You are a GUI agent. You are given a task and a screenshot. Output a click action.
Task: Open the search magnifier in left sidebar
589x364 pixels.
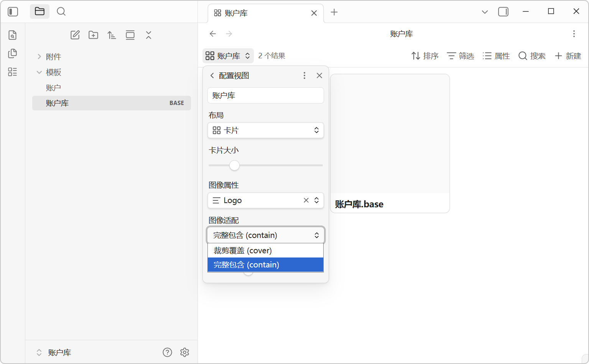pos(61,11)
